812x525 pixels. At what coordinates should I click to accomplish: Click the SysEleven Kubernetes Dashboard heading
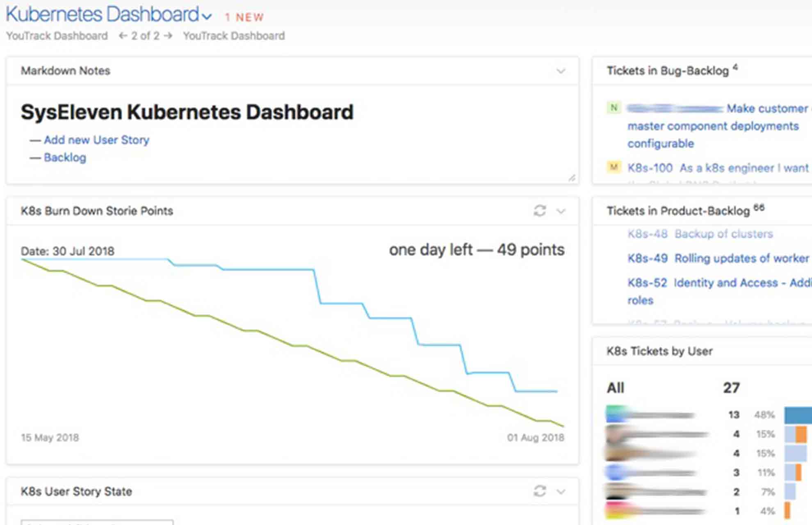coord(187,112)
